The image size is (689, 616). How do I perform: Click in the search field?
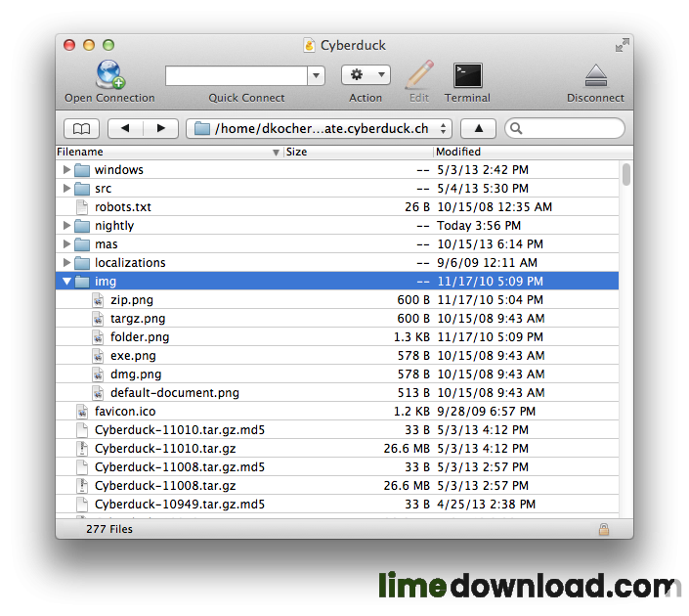pyautogui.click(x=572, y=129)
